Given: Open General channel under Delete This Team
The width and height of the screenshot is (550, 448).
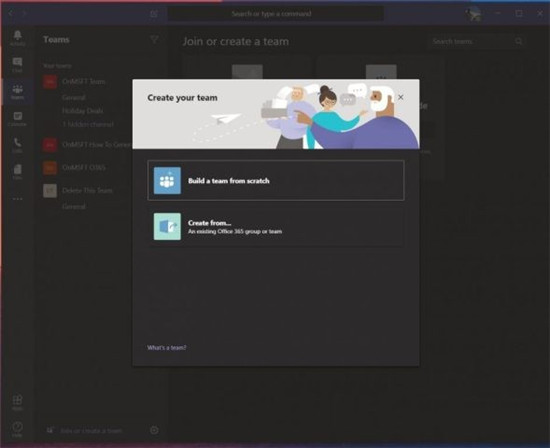Looking at the screenshot, I should pyautogui.click(x=74, y=206).
